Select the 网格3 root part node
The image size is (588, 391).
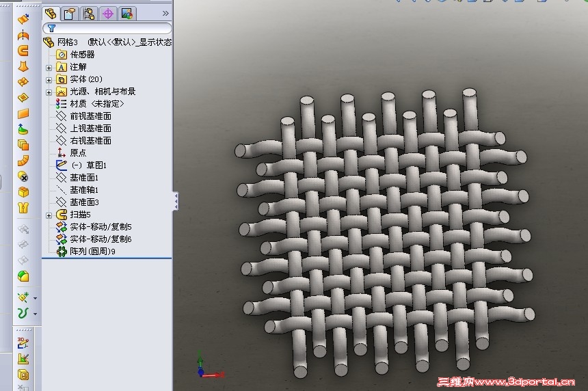click(x=107, y=42)
